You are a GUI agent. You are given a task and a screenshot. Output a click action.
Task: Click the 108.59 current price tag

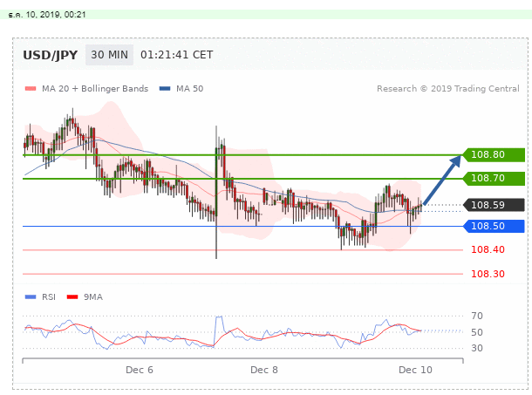[x=494, y=206]
